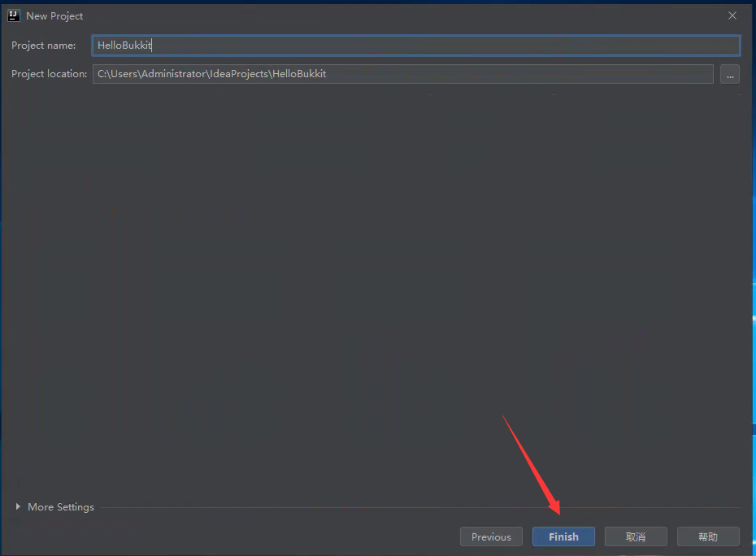This screenshot has height=556, width=756.
Task: Open the folder browser via the ellipsis button
Action: tap(729, 74)
